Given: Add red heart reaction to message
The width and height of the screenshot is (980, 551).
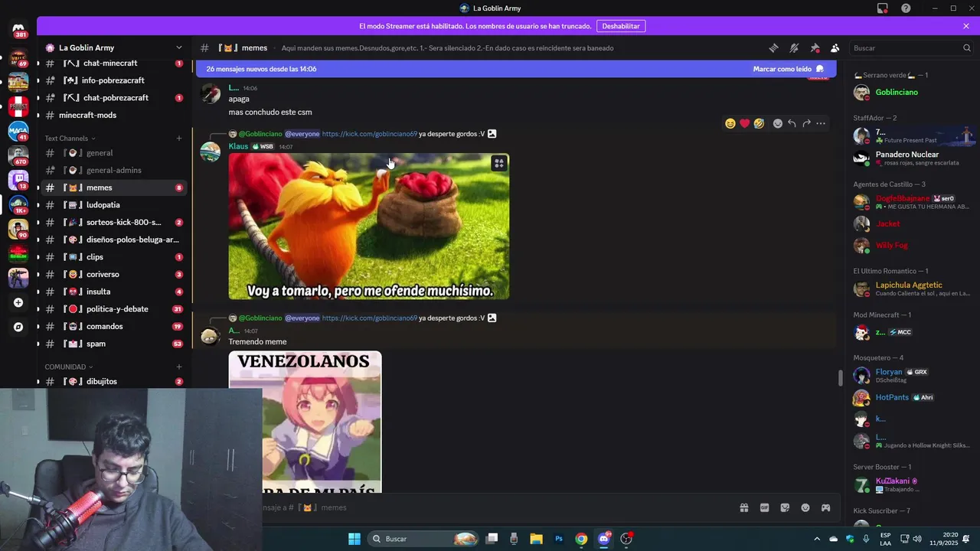Looking at the screenshot, I should (744, 123).
